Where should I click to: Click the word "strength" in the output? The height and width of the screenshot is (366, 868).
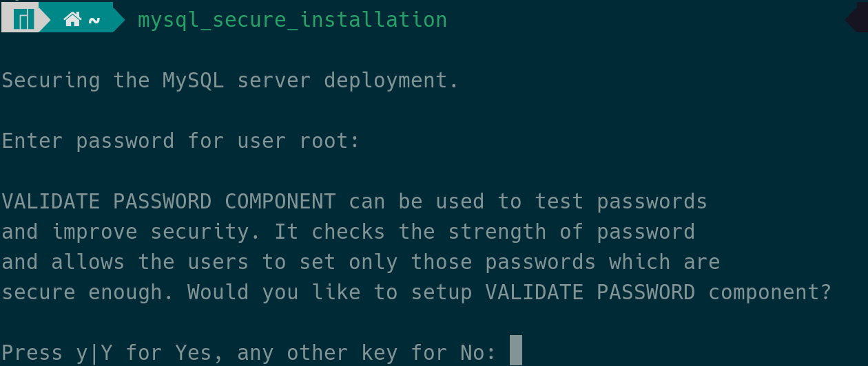tap(497, 232)
